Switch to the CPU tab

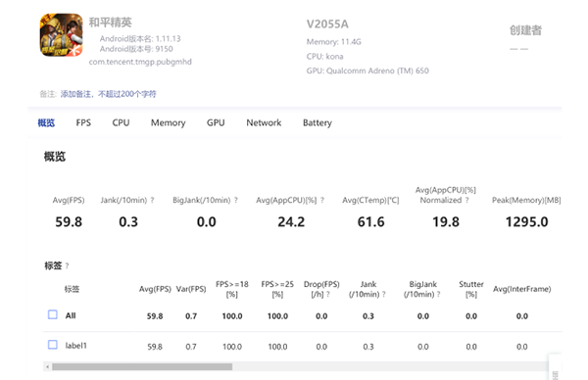point(121,123)
